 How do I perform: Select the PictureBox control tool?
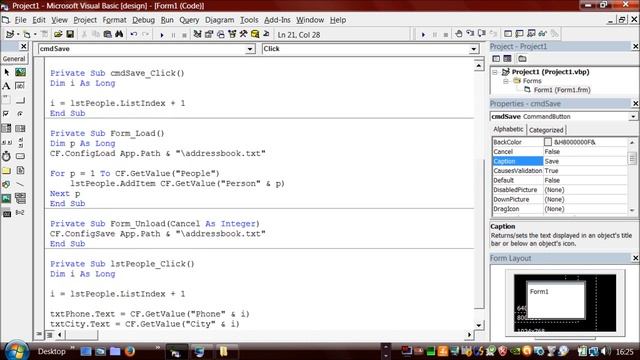click(20, 73)
